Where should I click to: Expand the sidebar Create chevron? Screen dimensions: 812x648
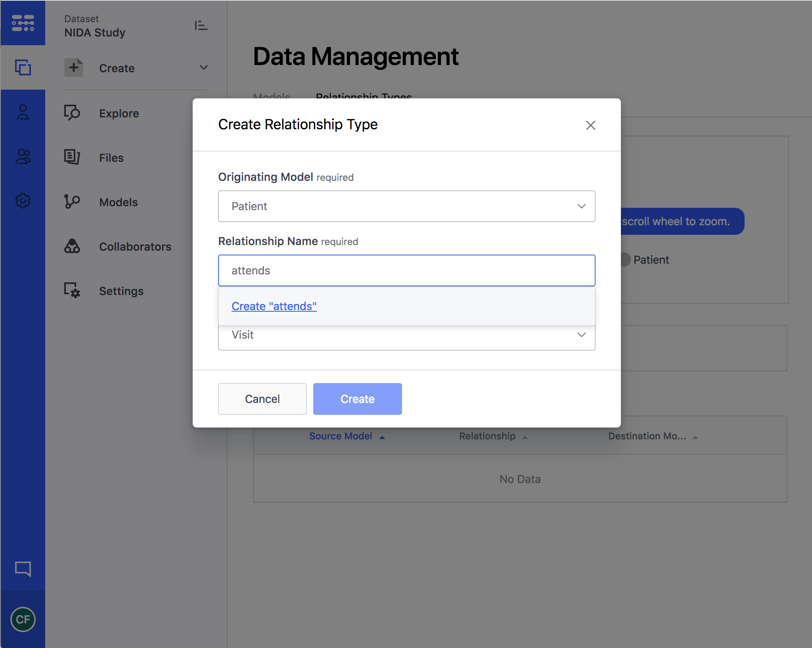click(x=203, y=68)
